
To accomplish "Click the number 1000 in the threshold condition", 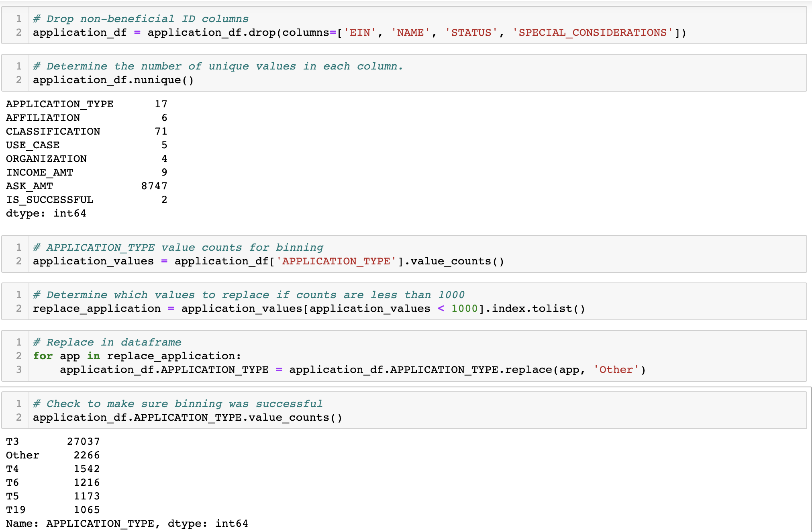I will pyautogui.click(x=465, y=309).
